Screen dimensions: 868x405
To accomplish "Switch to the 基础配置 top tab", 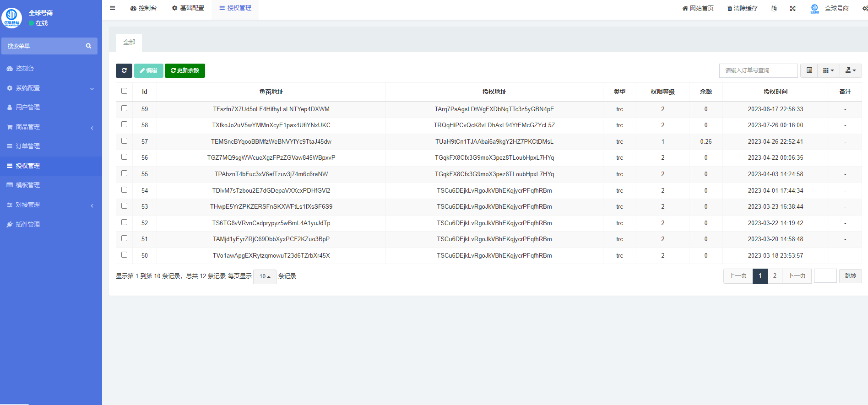I will point(188,8).
